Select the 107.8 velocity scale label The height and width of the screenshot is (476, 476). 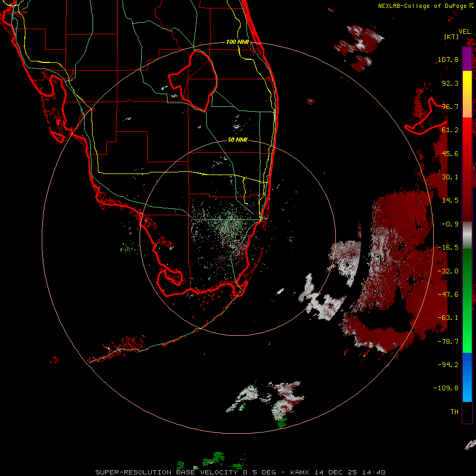(x=448, y=59)
